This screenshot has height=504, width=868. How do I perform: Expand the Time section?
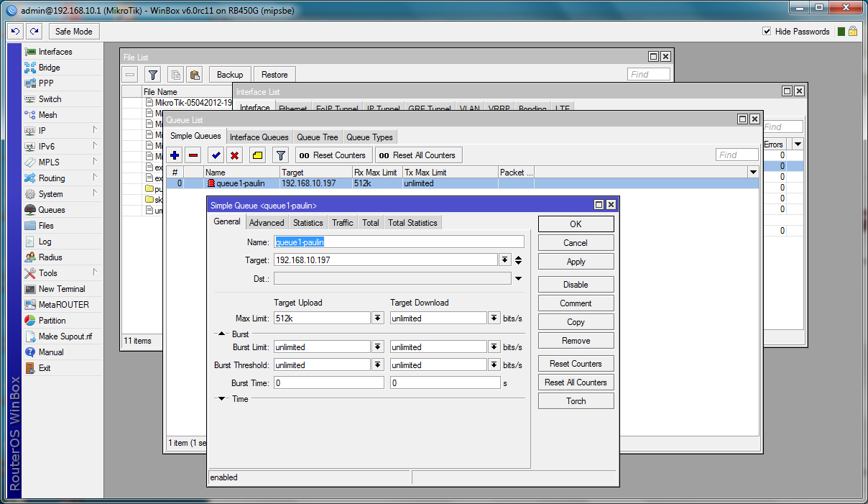click(x=222, y=399)
